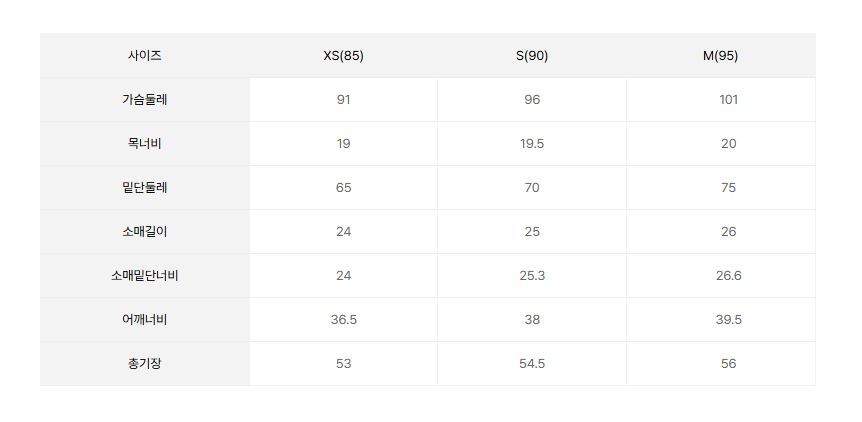Click the 가슴둘레 row label

pyautogui.click(x=144, y=100)
